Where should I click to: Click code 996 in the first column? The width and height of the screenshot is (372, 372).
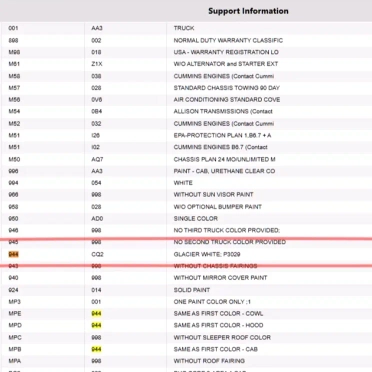13,171
